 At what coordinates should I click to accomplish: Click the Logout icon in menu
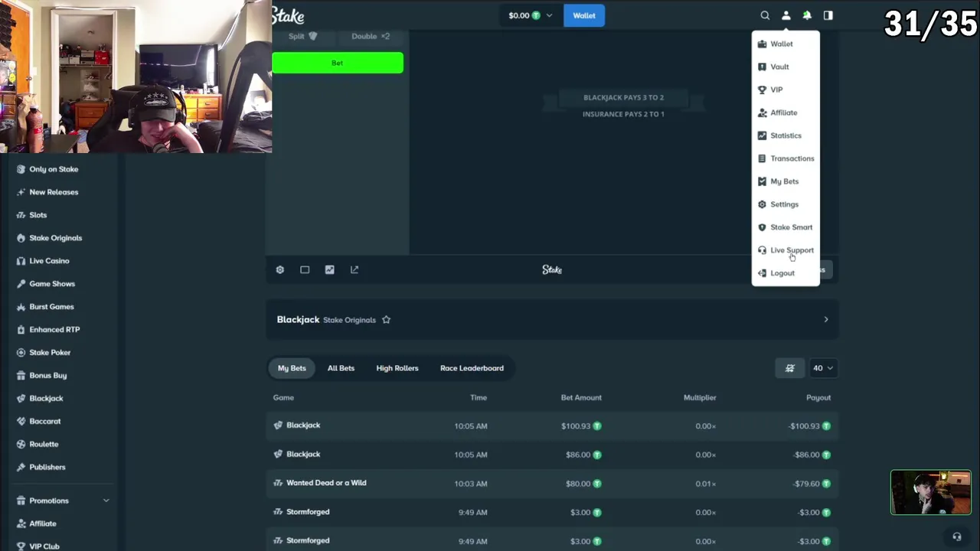click(x=762, y=273)
